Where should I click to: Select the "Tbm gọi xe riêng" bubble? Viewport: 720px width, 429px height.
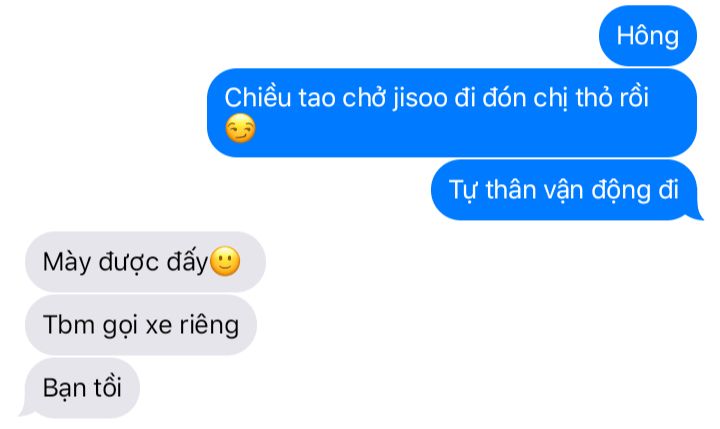pos(141,325)
